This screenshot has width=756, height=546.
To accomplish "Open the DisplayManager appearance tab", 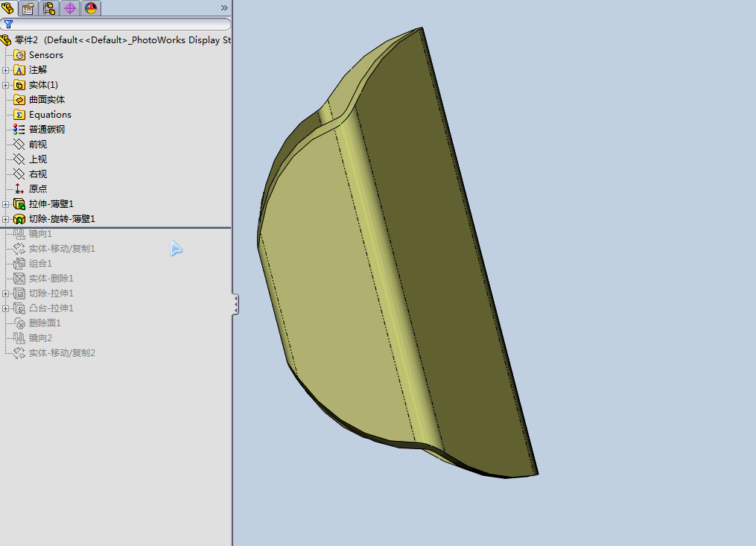I will [91, 8].
